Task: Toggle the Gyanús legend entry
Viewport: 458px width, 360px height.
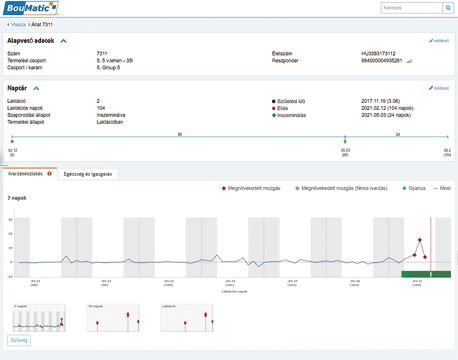Action: click(414, 188)
